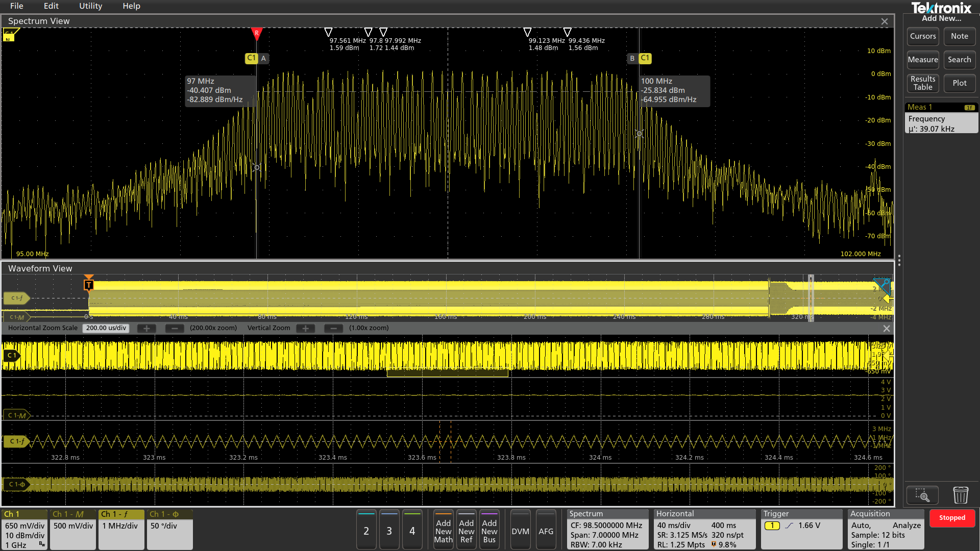Click vertical zoom minus button
This screenshot has height=551, width=980.
click(333, 329)
